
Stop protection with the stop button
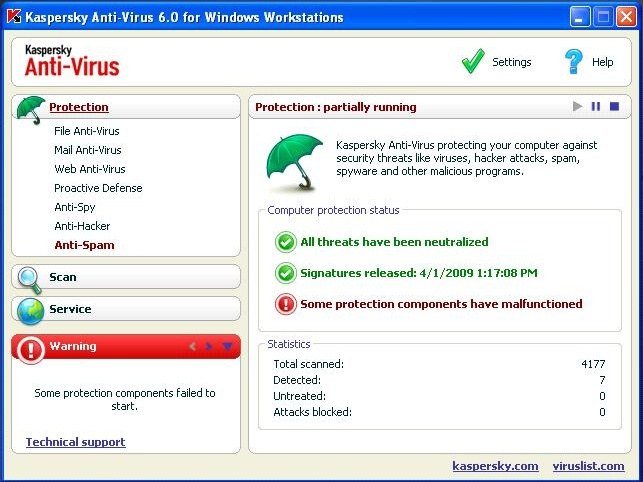(615, 107)
